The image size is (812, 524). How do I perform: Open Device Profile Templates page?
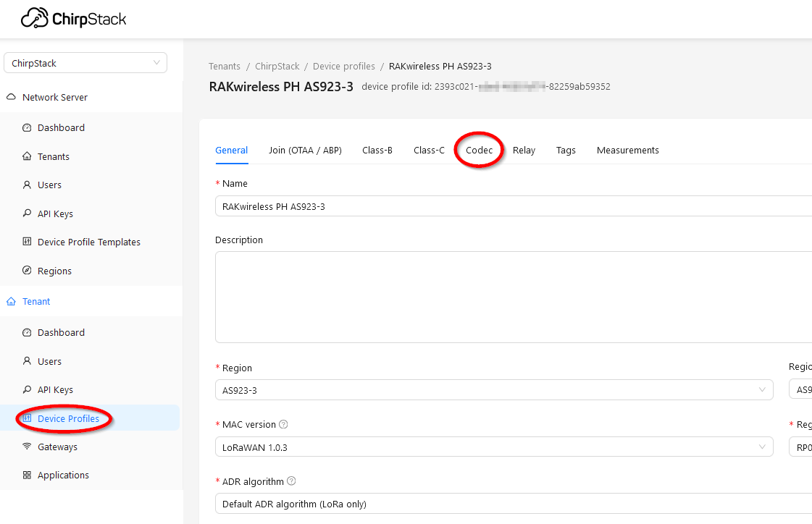tap(88, 242)
